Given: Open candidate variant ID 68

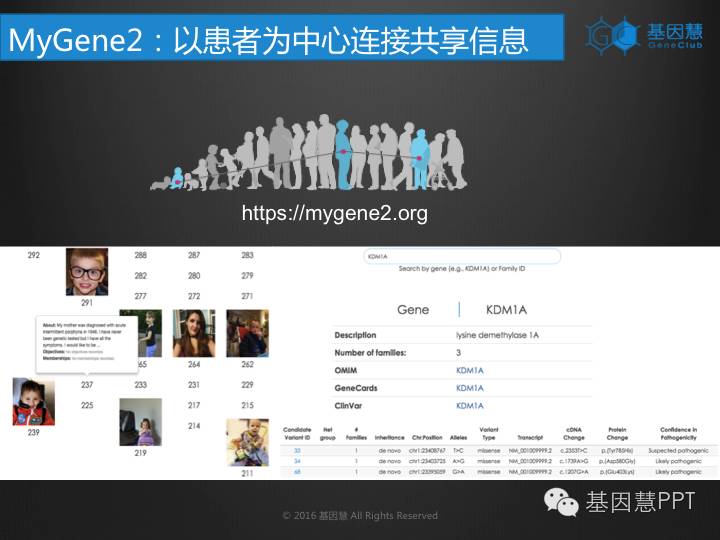Looking at the screenshot, I should tap(297, 471).
